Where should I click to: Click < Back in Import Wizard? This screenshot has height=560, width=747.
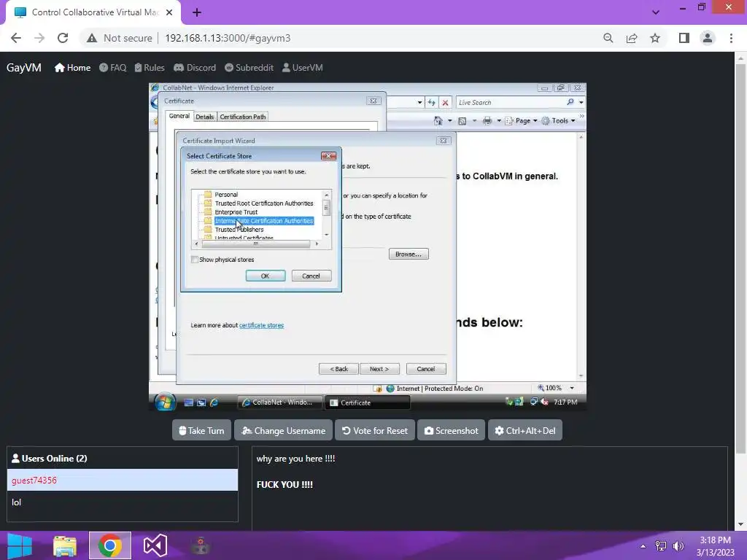[x=338, y=369]
